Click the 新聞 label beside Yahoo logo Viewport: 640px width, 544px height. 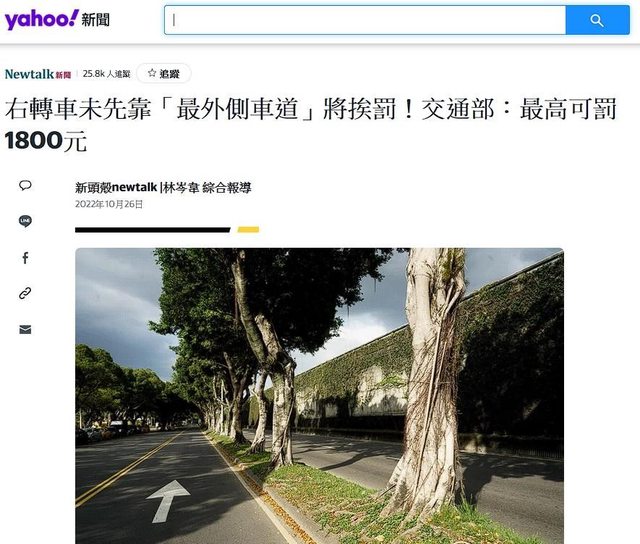96,20
